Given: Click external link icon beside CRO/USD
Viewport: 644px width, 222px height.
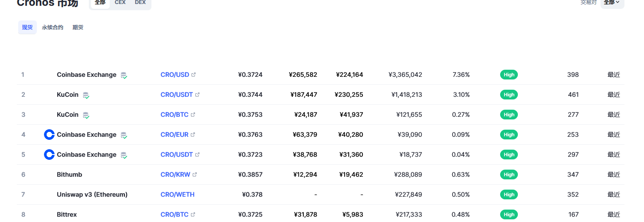Looking at the screenshot, I should coord(194,75).
